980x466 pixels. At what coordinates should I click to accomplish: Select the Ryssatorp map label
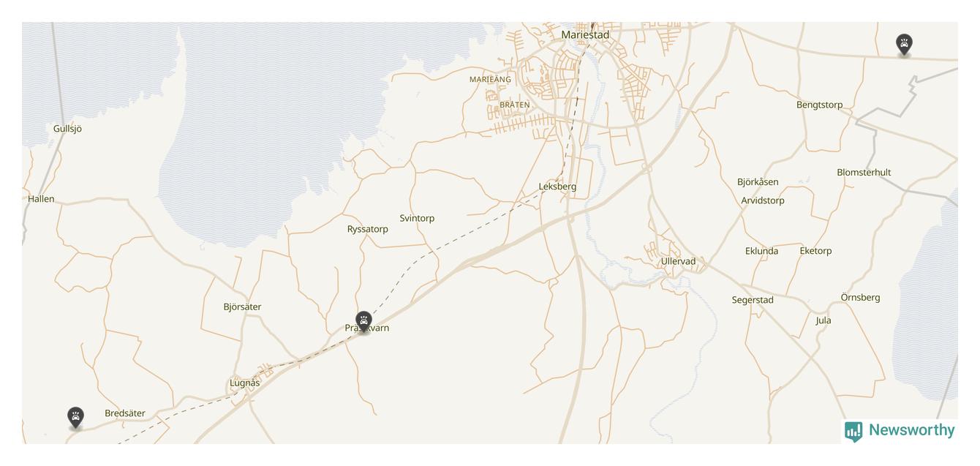point(367,229)
